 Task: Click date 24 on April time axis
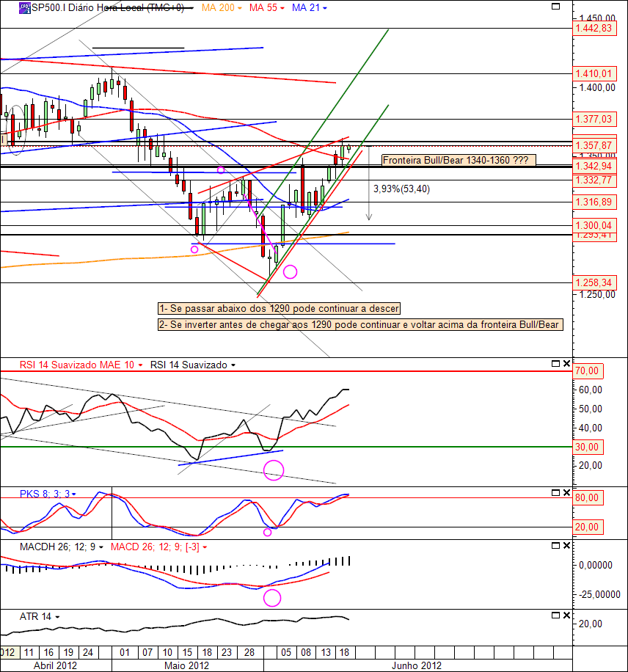click(88, 653)
